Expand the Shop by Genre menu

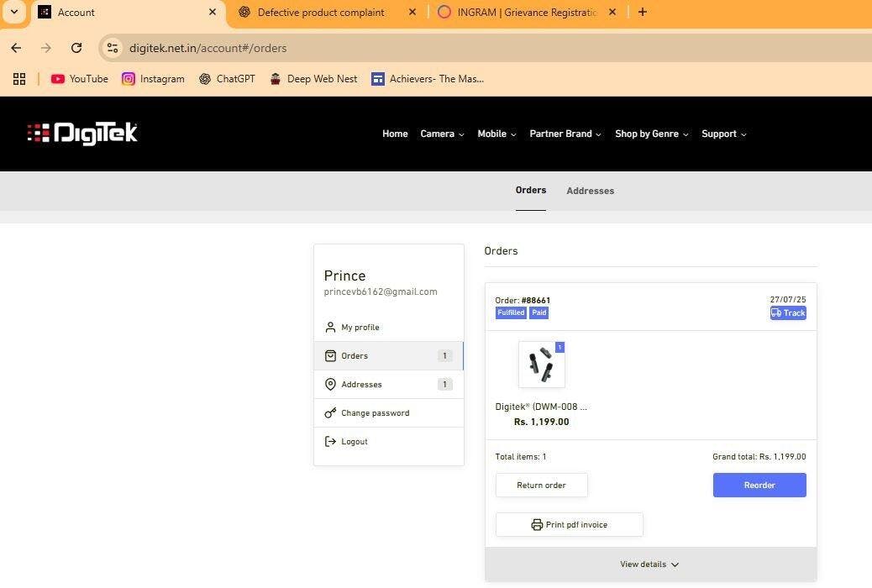click(x=652, y=134)
